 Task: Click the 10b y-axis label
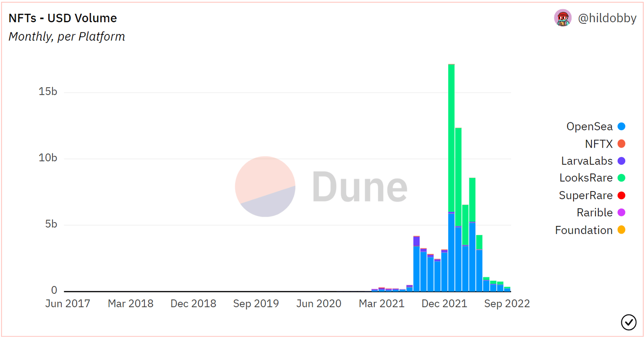[48, 158]
